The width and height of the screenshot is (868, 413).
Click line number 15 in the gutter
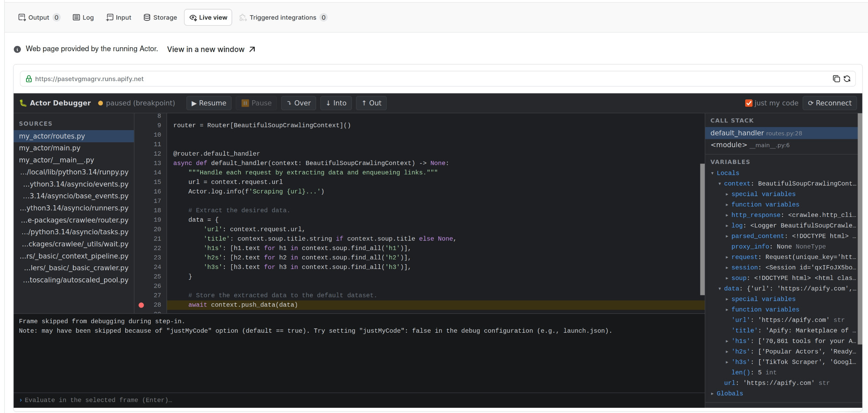(157, 182)
